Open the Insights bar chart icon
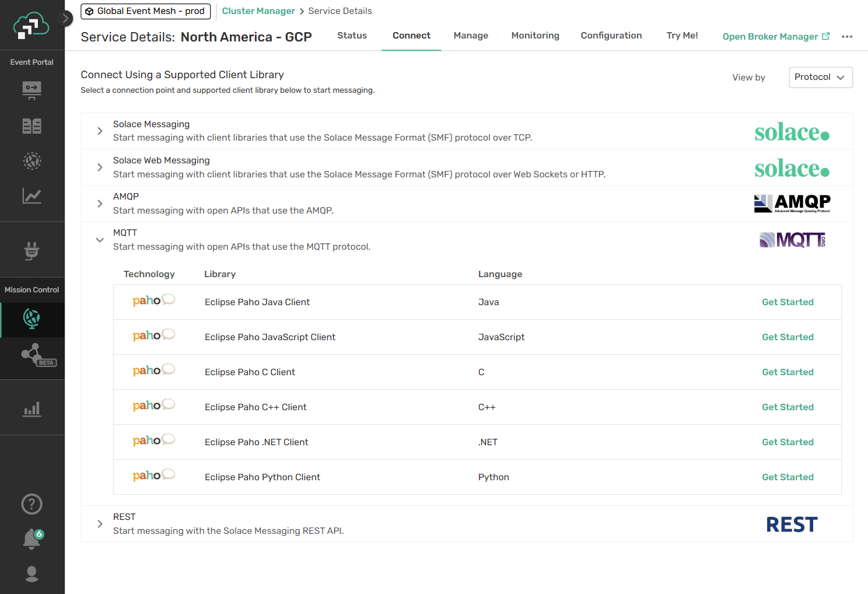The image size is (868, 594). (32, 408)
